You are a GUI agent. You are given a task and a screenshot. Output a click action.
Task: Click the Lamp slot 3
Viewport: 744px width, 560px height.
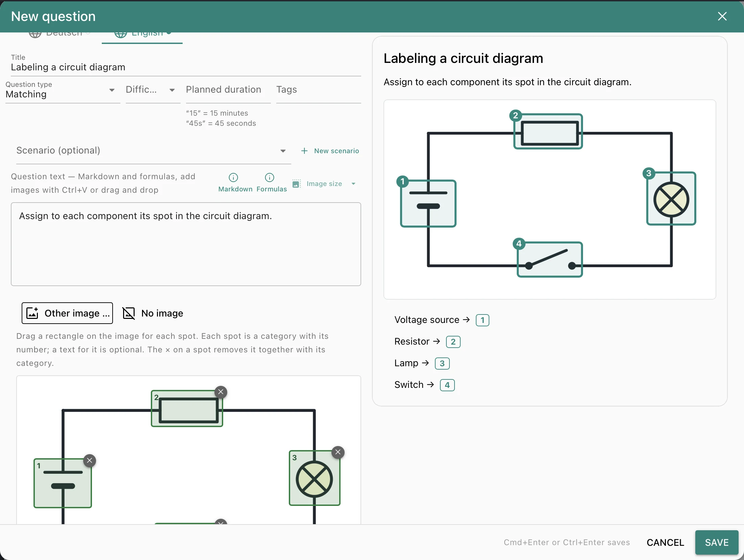pyautogui.click(x=442, y=363)
